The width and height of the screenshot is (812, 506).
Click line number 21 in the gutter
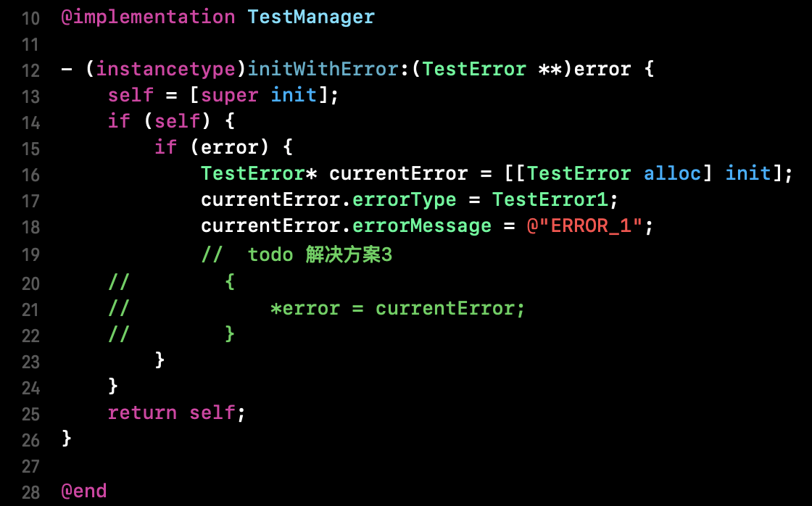pos(30,310)
